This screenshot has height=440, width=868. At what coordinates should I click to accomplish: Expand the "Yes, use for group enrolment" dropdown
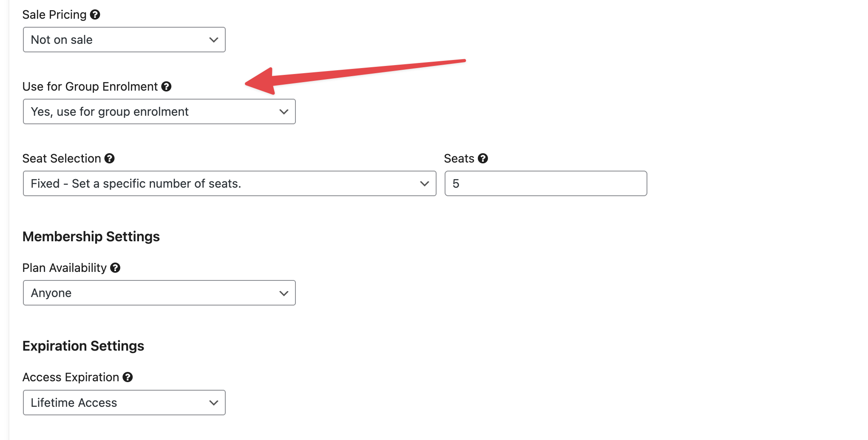159,111
